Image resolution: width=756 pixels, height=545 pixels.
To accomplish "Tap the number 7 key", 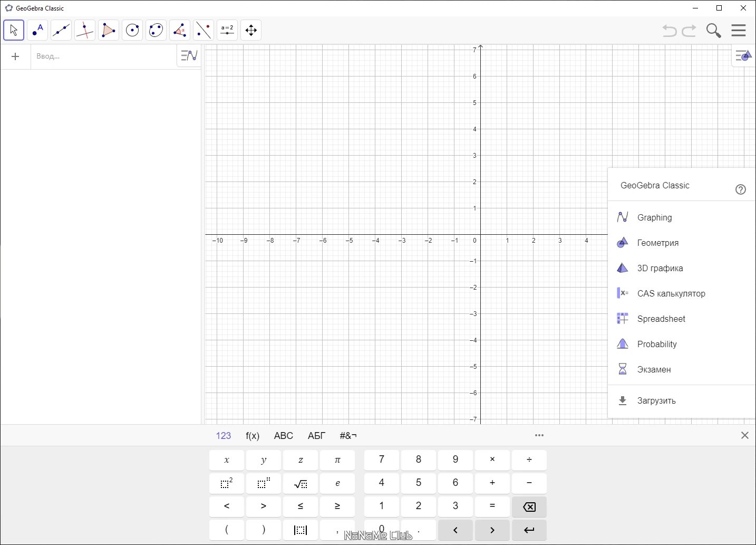I will coord(382,460).
